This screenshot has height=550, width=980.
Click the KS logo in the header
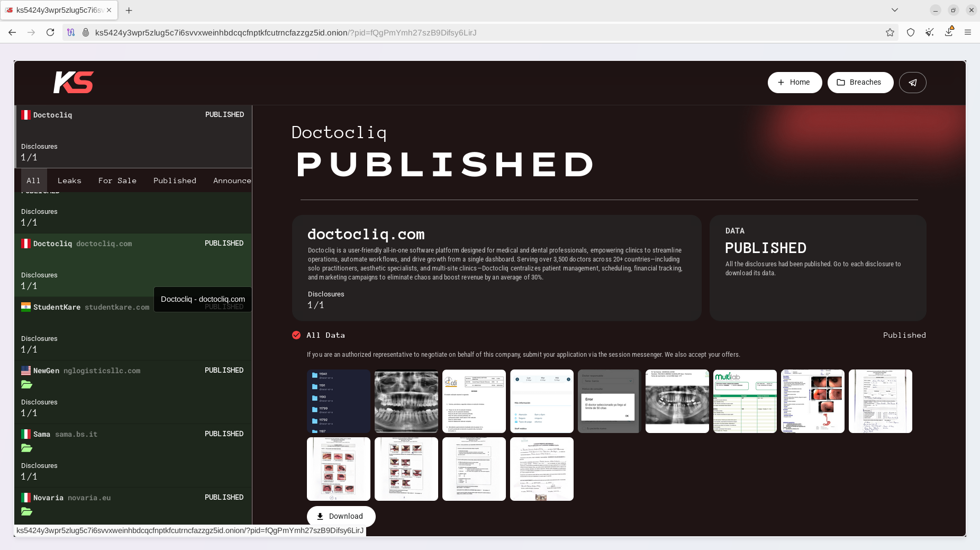coord(74,83)
